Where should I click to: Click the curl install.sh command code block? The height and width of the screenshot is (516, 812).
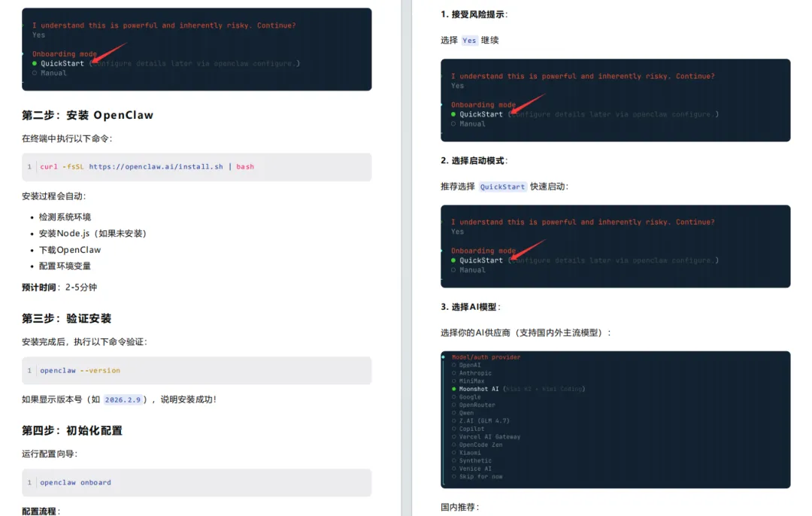pos(197,167)
